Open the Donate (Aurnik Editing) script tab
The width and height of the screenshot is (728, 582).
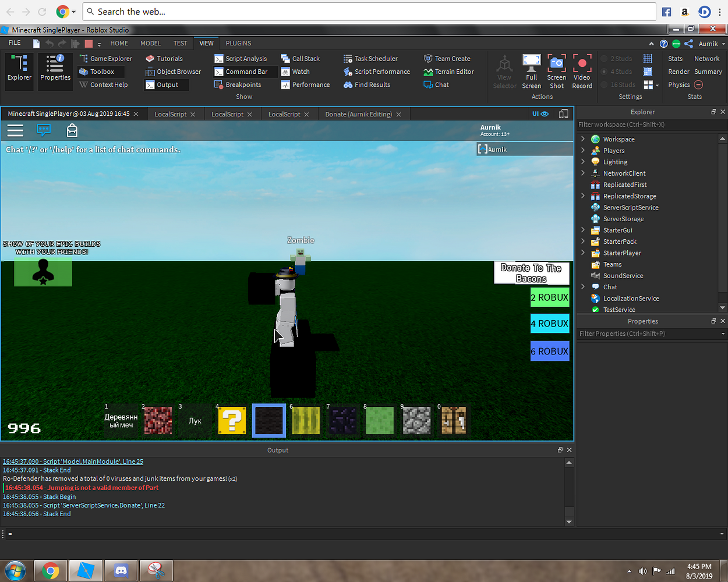pos(359,113)
